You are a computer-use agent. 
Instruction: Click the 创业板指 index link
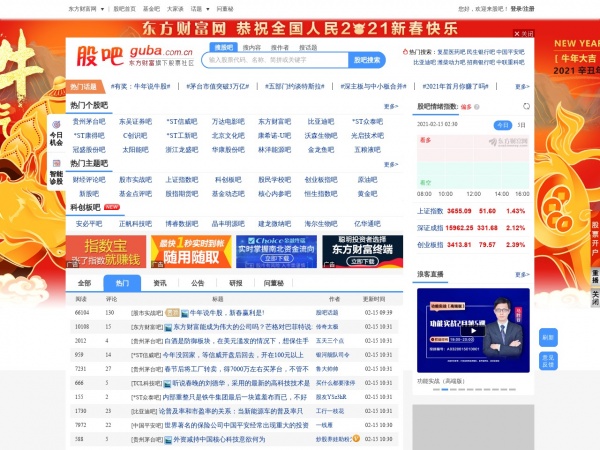pos(430,245)
